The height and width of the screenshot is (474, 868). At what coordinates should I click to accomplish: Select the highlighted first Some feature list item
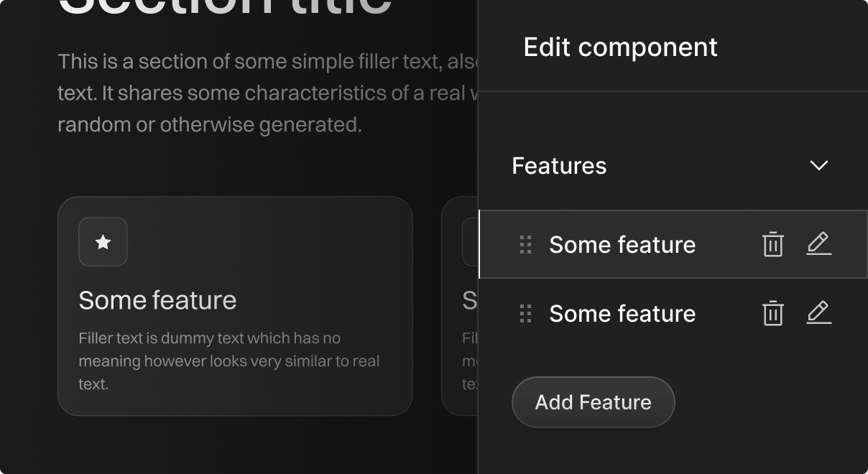622,245
